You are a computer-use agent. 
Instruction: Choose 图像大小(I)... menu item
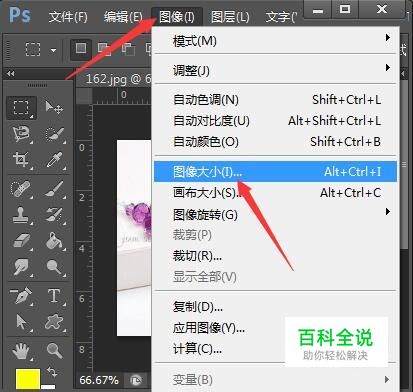pos(276,172)
